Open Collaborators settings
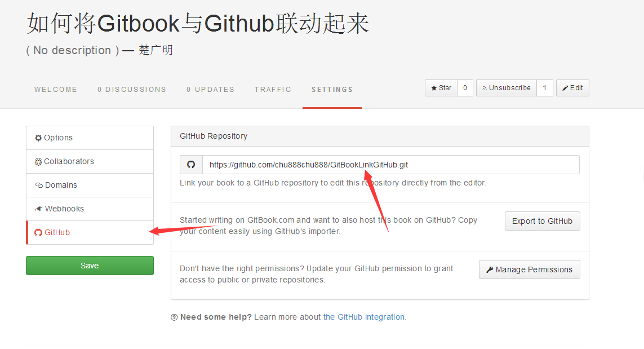The image size is (644, 349). [90, 162]
